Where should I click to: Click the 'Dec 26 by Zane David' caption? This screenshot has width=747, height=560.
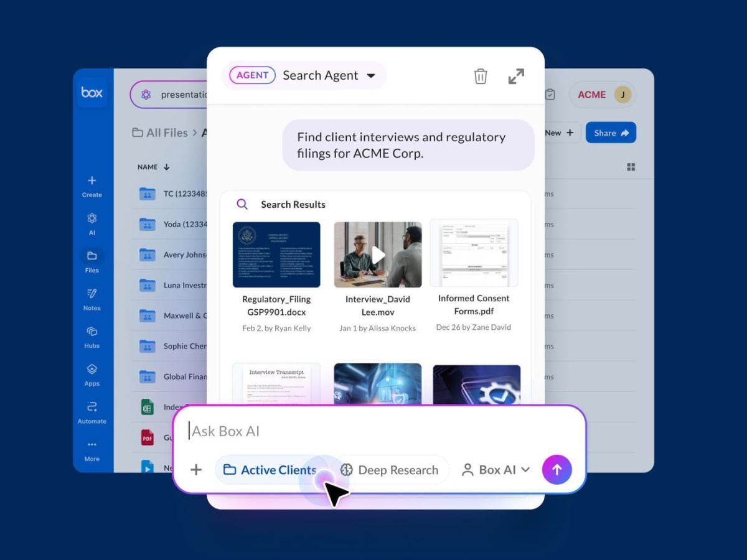point(474,327)
